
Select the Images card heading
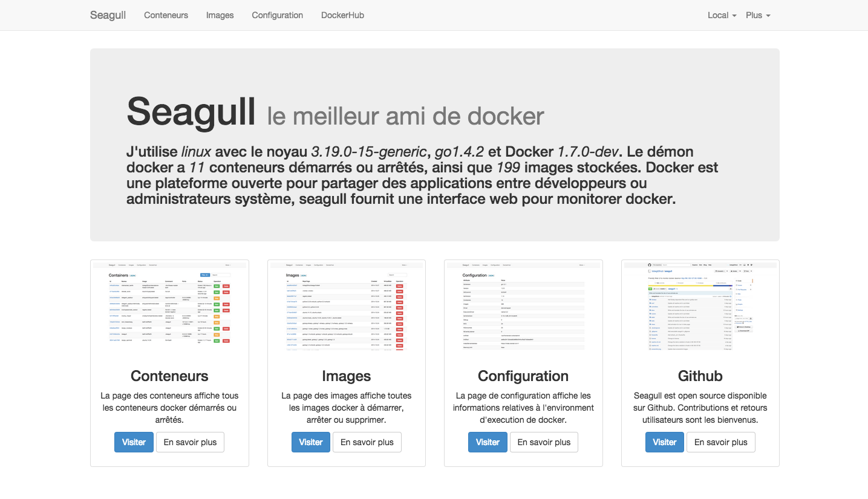click(347, 376)
